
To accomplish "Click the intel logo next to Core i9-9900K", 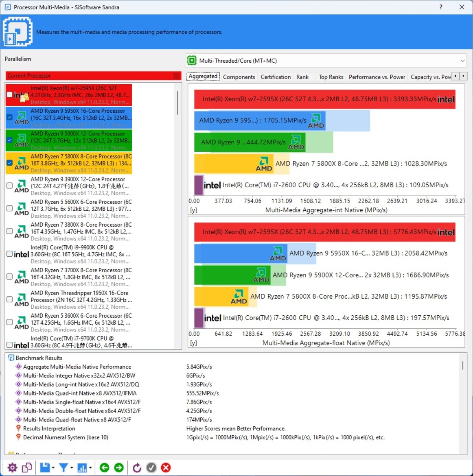I will coord(22,254).
